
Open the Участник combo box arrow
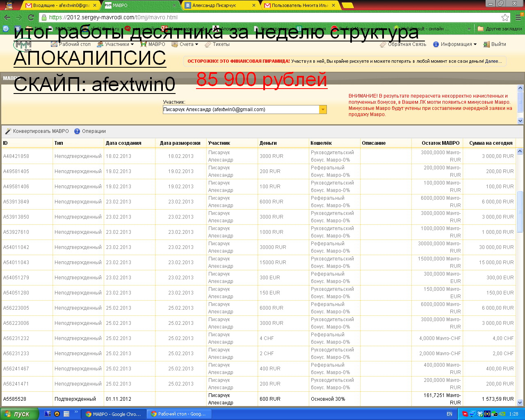coord(323,110)
